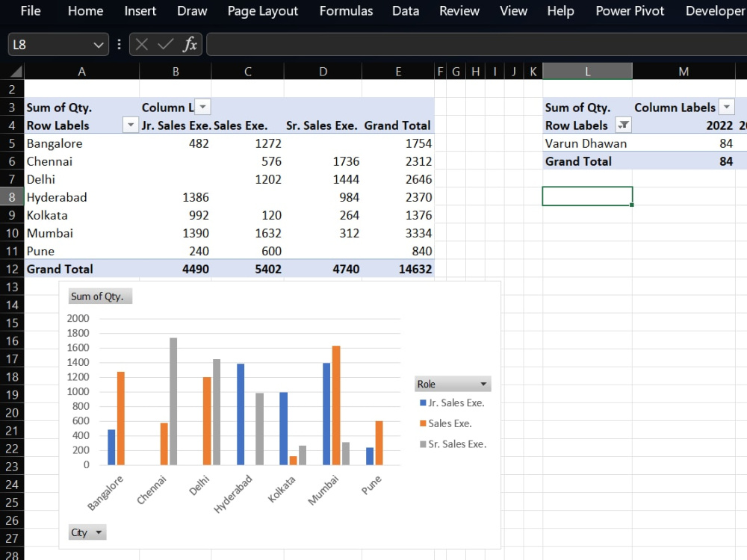This screenshot has height=560, width=747.
Task: Open the City axis field button on chart
Action: [x=87, y=532]
